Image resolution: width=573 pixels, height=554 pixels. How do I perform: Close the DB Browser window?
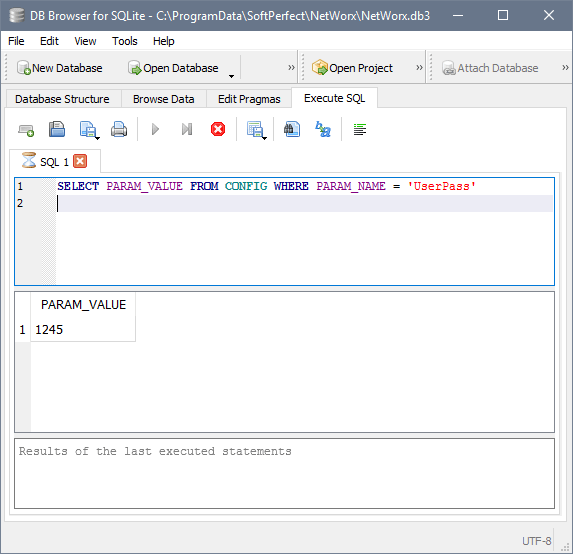point(549,15)
